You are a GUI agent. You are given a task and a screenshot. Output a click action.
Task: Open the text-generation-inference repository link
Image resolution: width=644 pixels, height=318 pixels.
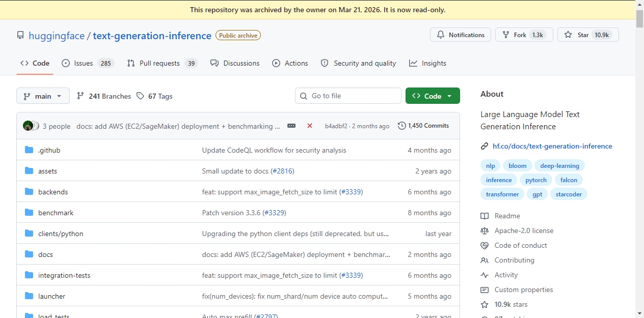[152, 36]
